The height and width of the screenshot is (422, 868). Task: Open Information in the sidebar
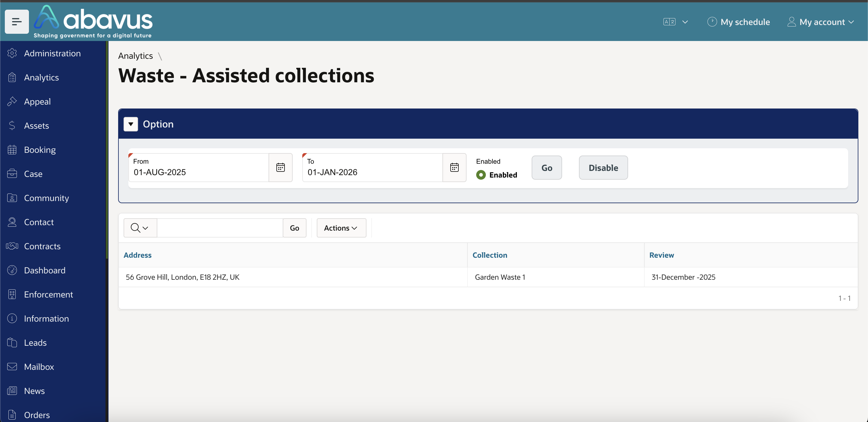[x=46, y=319]
